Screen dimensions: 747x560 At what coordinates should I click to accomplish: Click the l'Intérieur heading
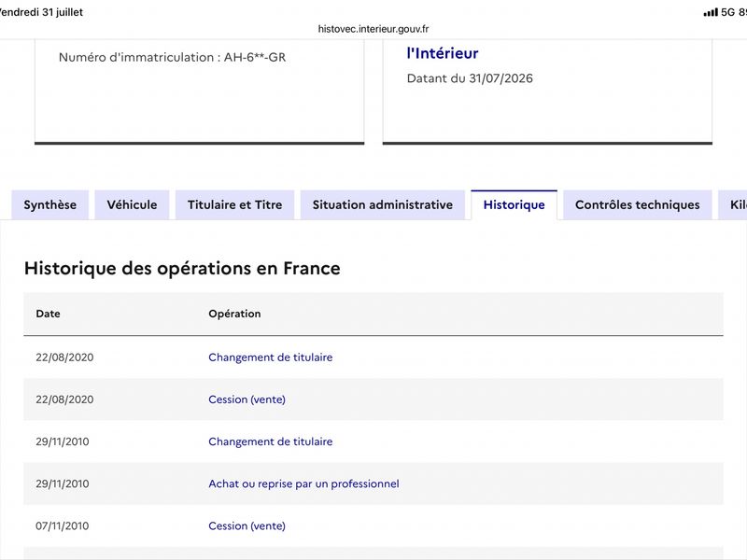click(x=442, y=53)
